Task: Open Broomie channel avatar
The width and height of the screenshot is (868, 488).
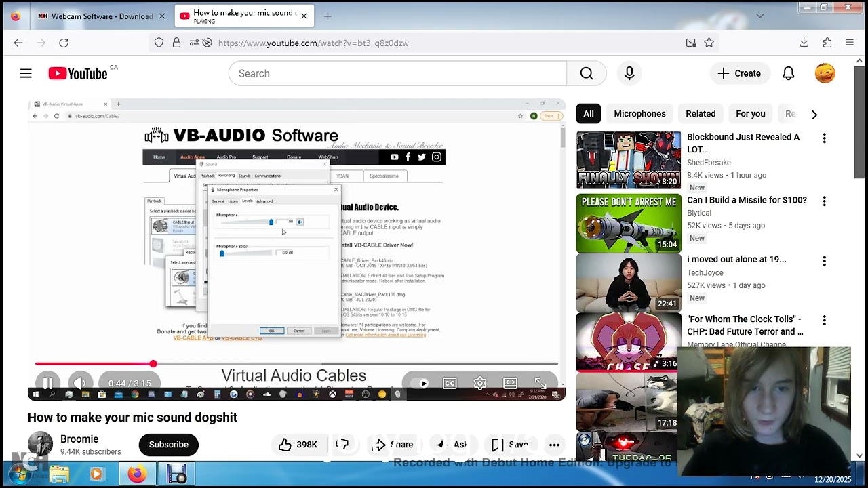Action: (x=40, y=444)
